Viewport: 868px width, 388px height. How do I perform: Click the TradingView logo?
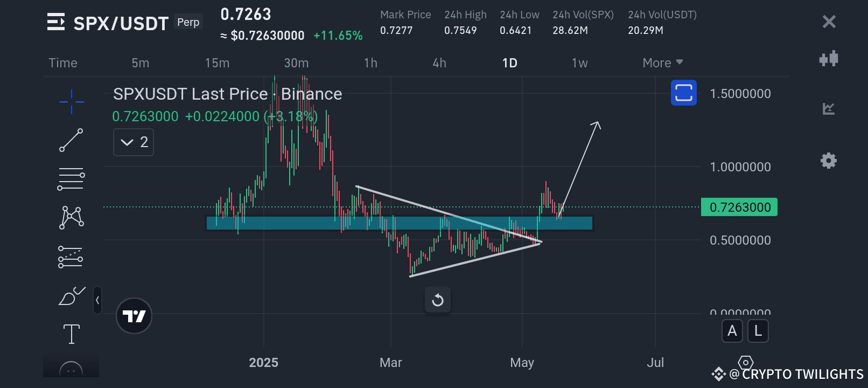(x=134, y=316)
